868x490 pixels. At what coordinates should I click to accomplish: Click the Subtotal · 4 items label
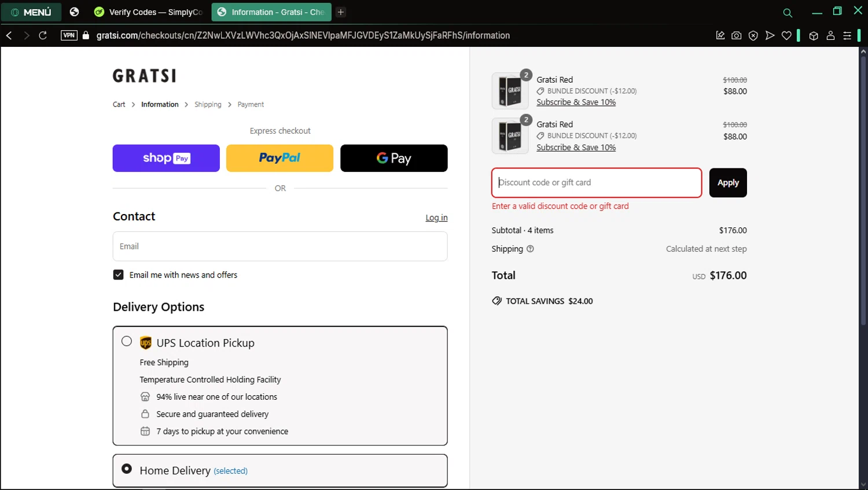523,230
